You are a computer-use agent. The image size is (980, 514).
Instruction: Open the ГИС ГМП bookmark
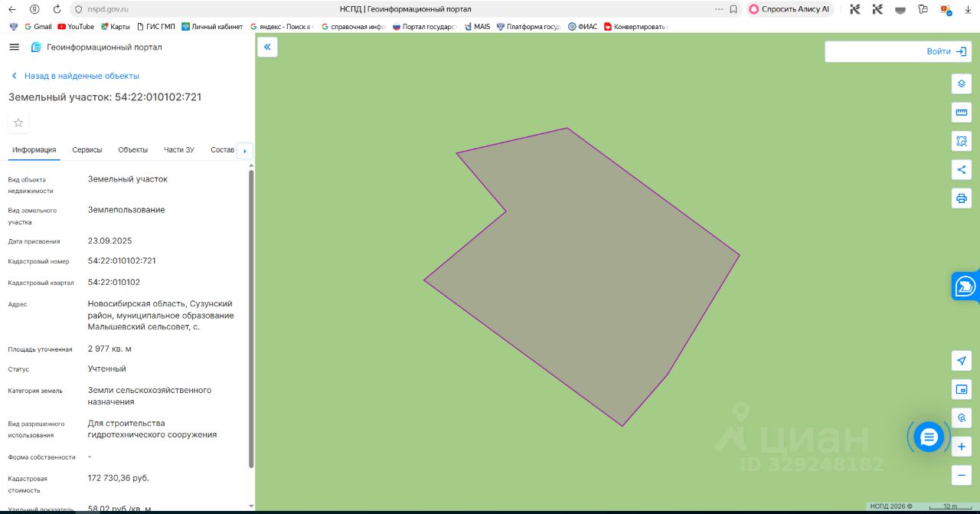155,26
